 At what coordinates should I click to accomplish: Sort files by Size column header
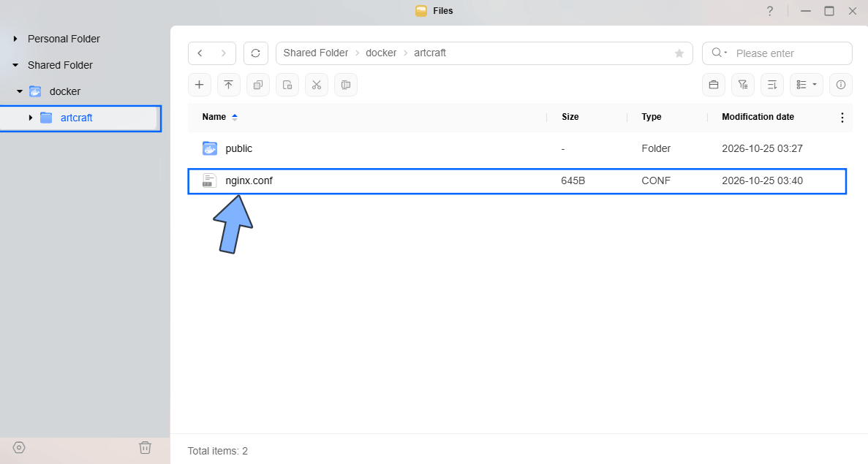[570, 117]
